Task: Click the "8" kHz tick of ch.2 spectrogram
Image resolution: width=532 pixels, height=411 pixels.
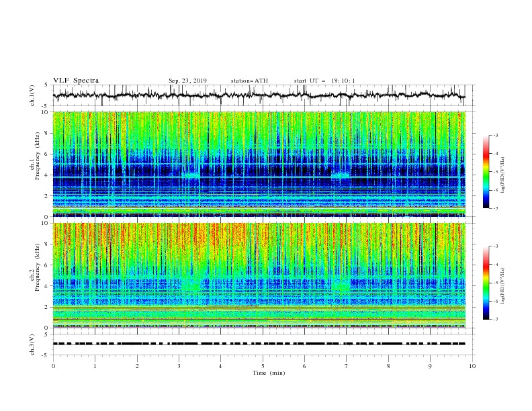Action: 47,244
